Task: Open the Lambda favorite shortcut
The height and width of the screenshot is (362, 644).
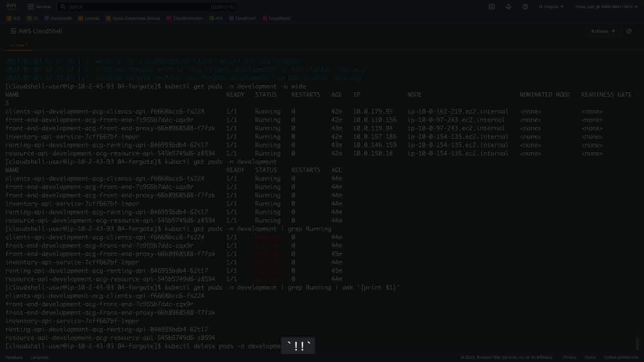Action: click(x=89, y=18)
